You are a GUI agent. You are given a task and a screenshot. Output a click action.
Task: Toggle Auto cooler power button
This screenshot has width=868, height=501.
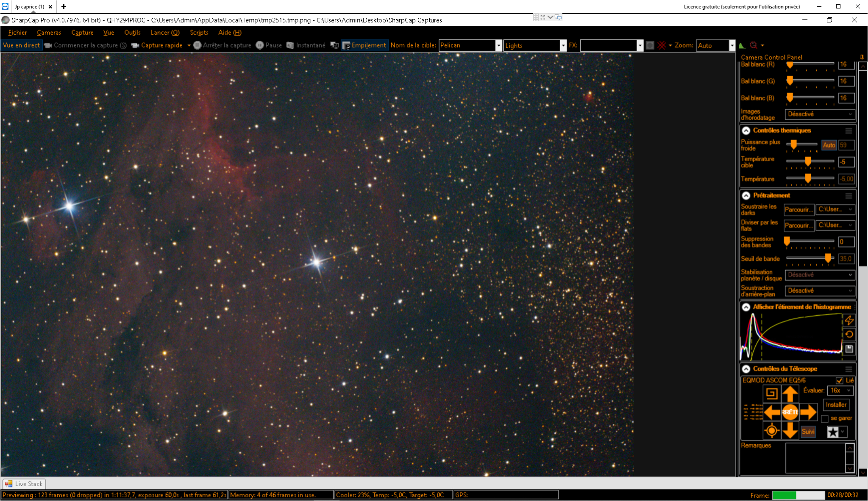[829, 145]
